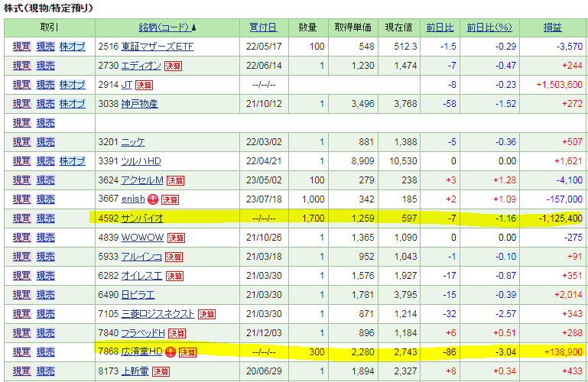This screenshot has height=382, width=588.
Task: Open the JT stock page link
Action: pos(127,85)
